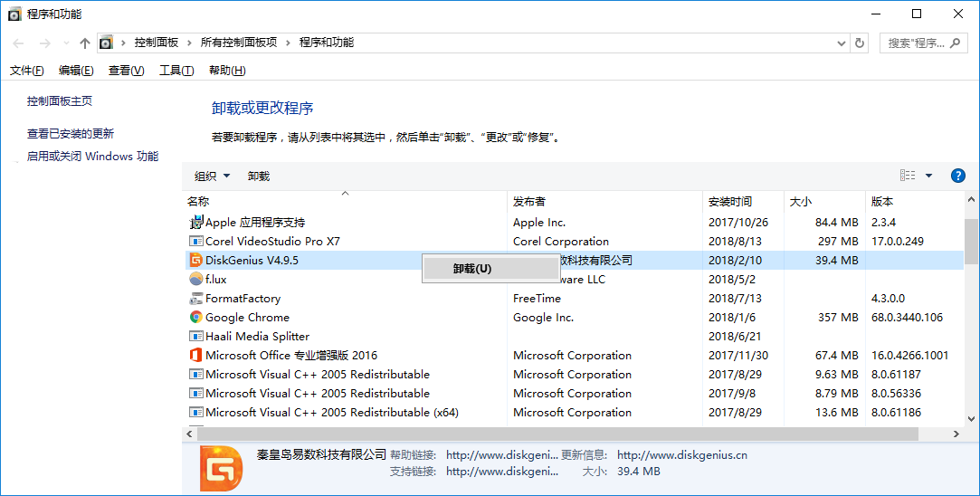Viewport: 980px width, 496px height.
Task: Click the Microsoft Office program icon
Action: coord(195,356)
